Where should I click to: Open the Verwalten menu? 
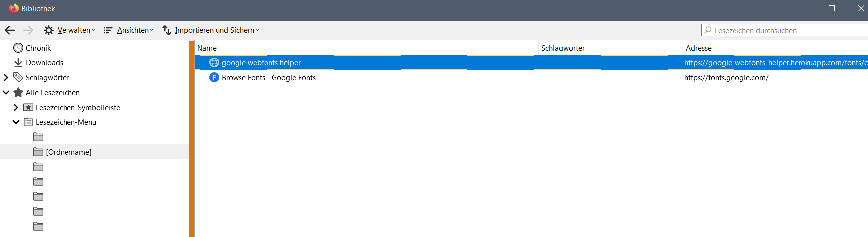pyautogui.click(x=69, y=30)
